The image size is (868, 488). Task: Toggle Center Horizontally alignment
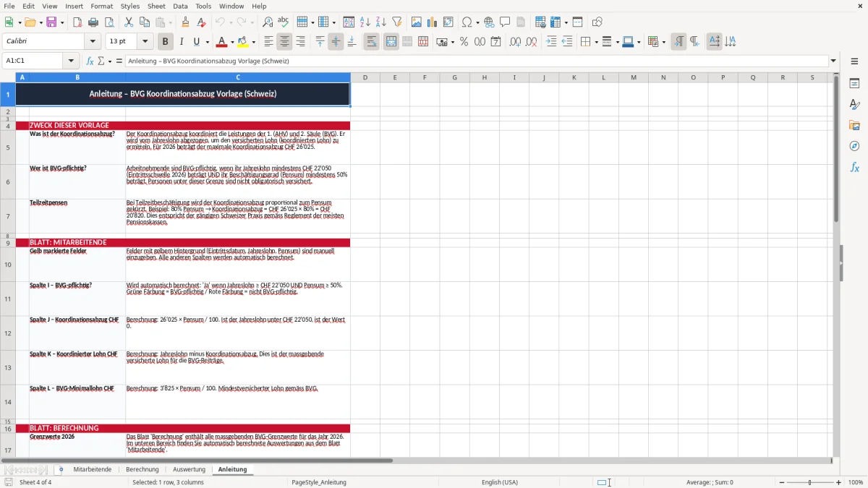pos(284,42)
